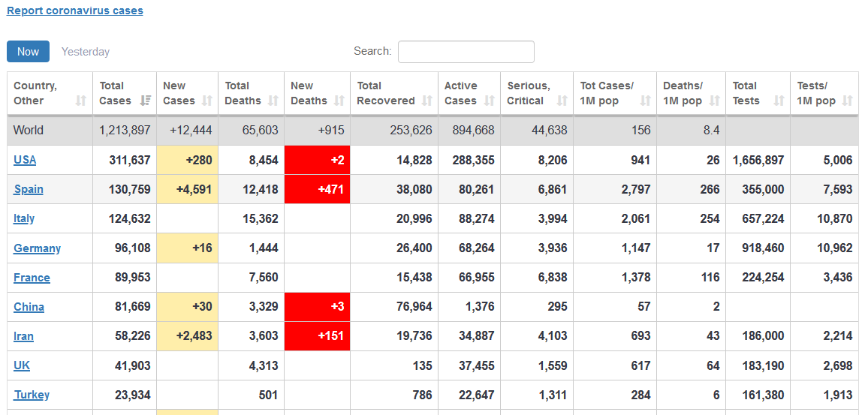Viewport: 868px width, 415px height.
Task: Sort table by Total Deaths arrows
Action: [x=273, y=101]
